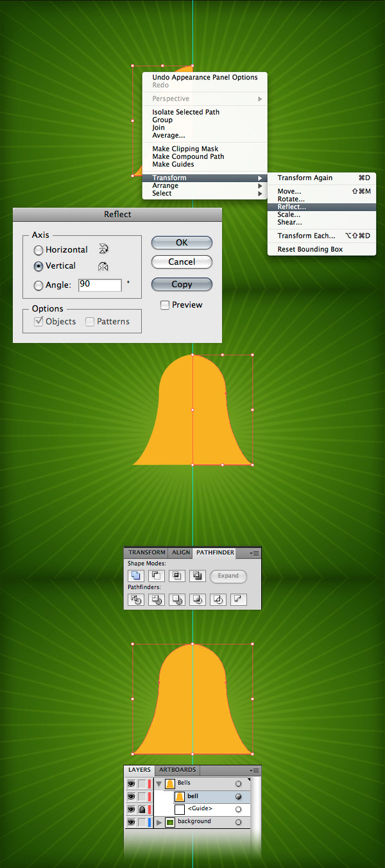Toggle the Patterns checkbox

(90, 322)
